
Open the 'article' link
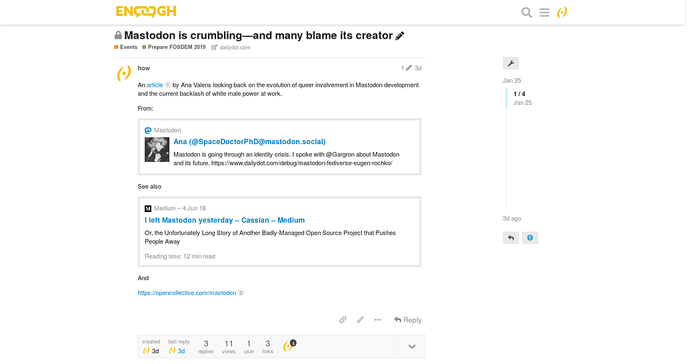(154, 85)
